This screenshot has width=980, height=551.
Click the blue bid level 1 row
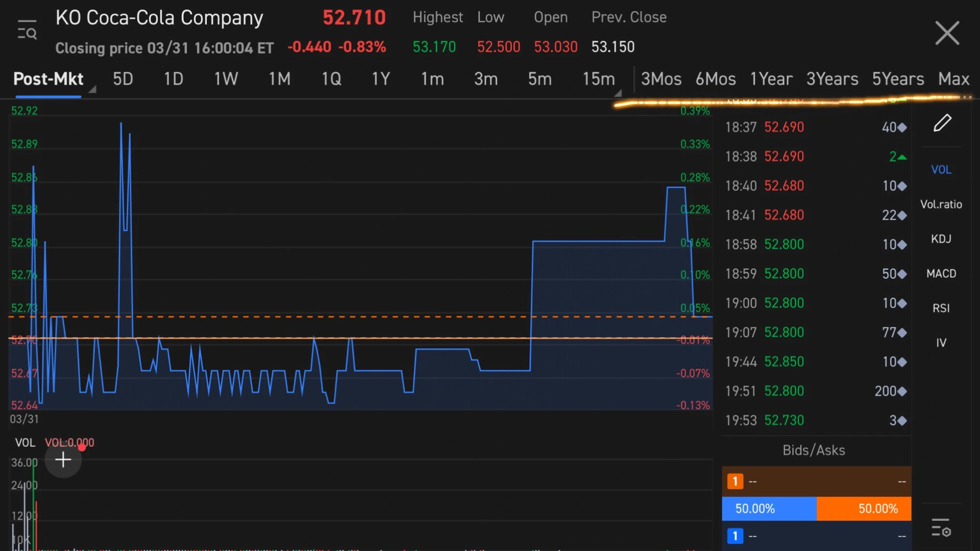pyautogui.click(x=816, y=536)
